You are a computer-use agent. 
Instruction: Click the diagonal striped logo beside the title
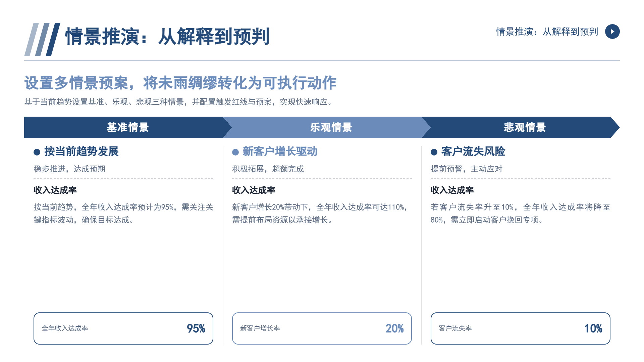click(42, 40)
